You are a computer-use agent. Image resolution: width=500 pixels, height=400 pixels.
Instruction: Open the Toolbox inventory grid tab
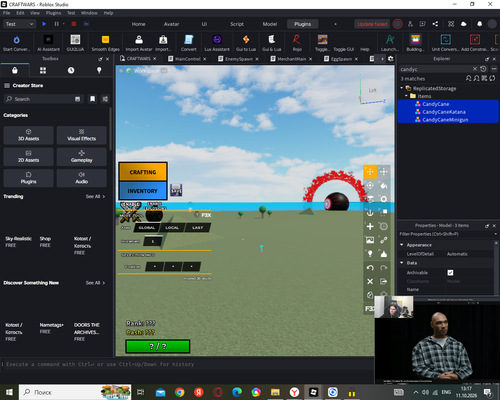click(x=43, y=70)
